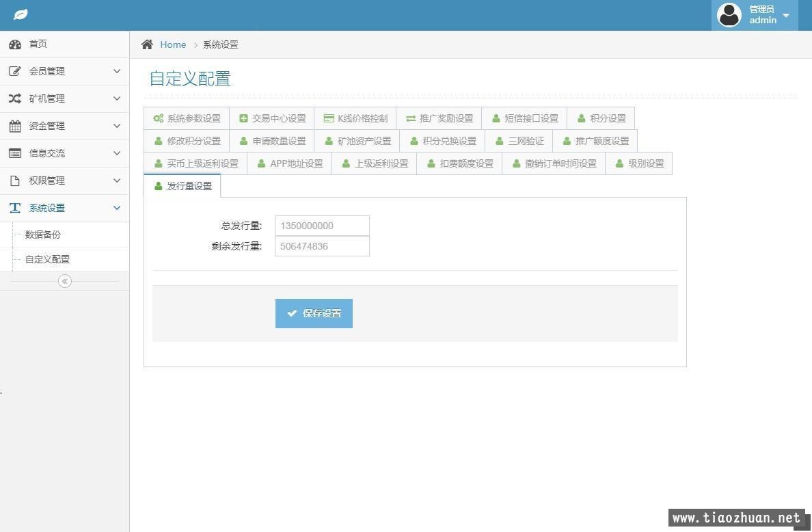
Task: Switch to 系统参数设置 tab
Action: tap(187, 118)
